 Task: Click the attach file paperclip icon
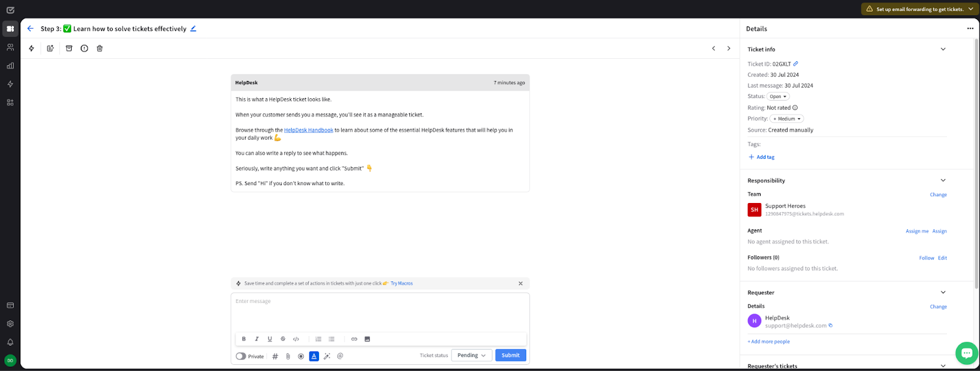point(288,356)
